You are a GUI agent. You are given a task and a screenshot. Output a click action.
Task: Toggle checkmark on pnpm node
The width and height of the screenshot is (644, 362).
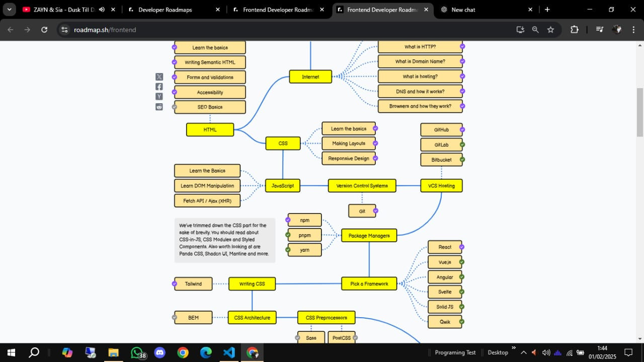[288, 235]
